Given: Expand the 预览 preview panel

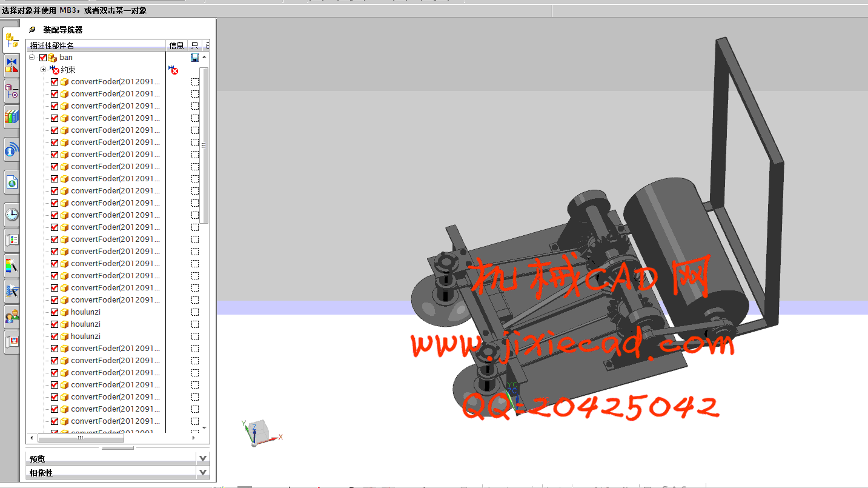Looking at the screenshot, I should (x=203, y=458).
